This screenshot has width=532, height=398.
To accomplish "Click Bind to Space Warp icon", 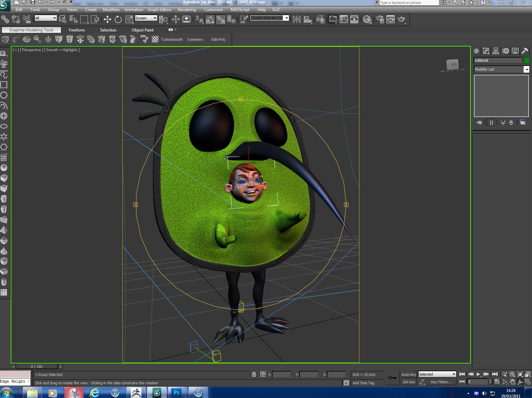I will click(27, 19).
